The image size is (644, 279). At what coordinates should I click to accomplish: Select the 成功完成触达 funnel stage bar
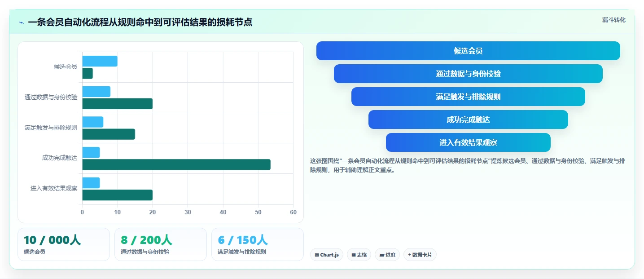tap(468, 120)
